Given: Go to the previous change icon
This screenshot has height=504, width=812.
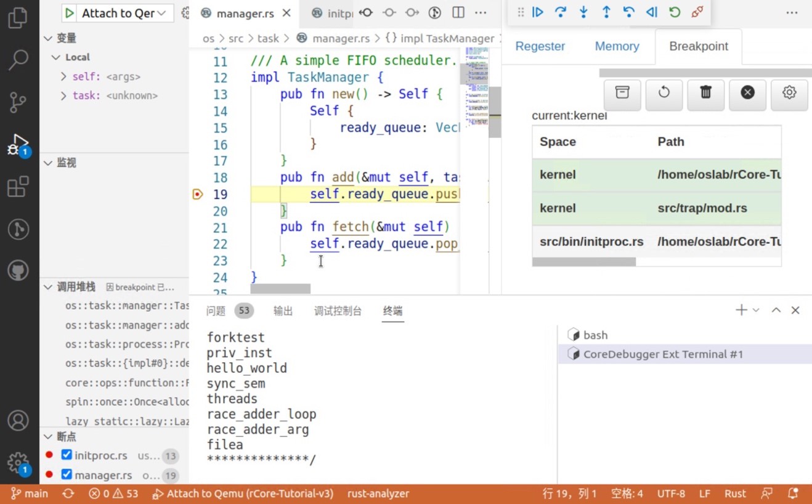Looking at the screenshot, I should [366, 13].
